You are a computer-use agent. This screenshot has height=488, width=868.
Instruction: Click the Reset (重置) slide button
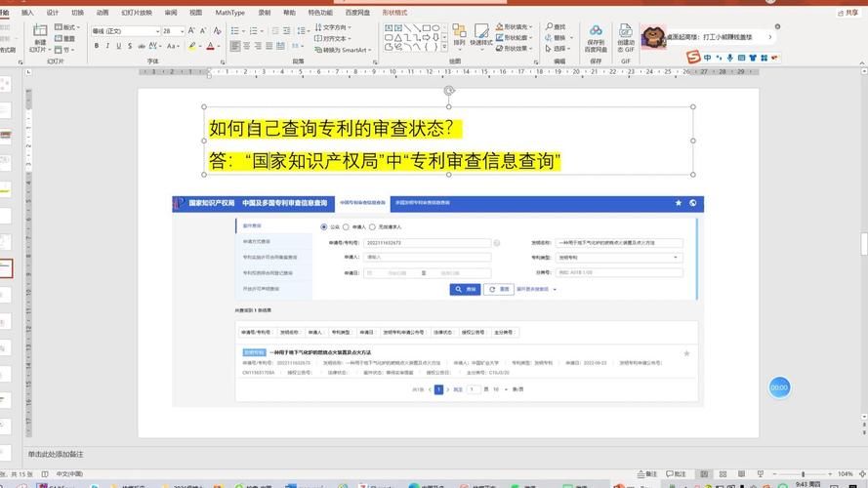(x=64, y=38)
